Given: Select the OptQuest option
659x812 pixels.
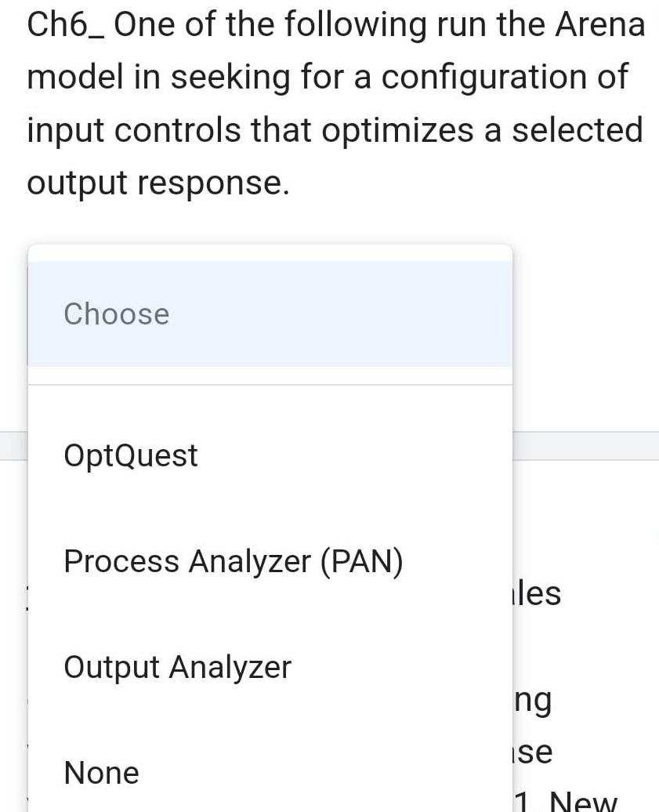Looking at the screenshot, I should coord(131,455).
